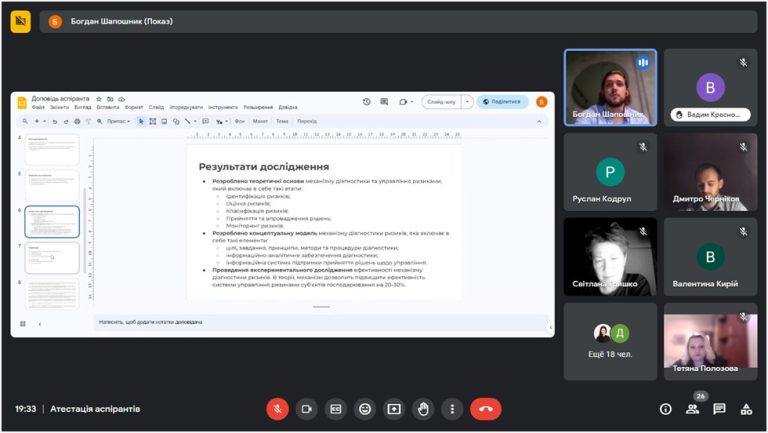This screenshot has width=768, height=433.
Task: Click the move to folder icon
Action: [110, 99]
